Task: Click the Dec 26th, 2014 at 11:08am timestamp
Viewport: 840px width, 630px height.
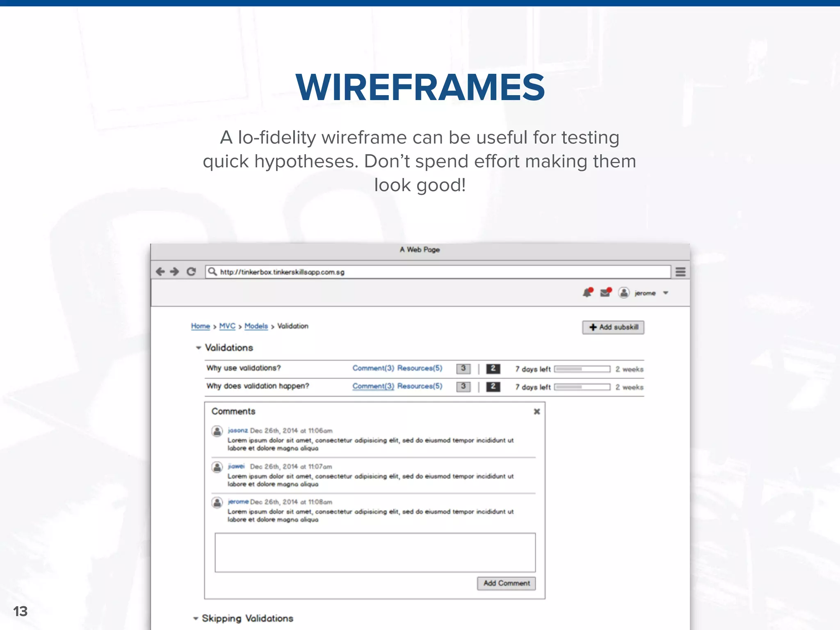Action: click(291, 502)
